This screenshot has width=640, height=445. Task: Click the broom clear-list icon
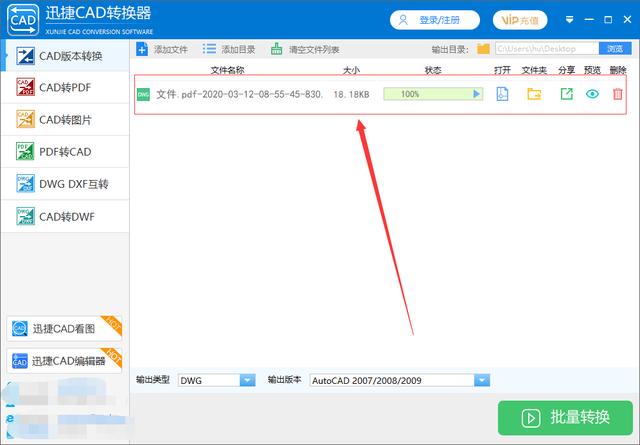(x=276, y=49)
